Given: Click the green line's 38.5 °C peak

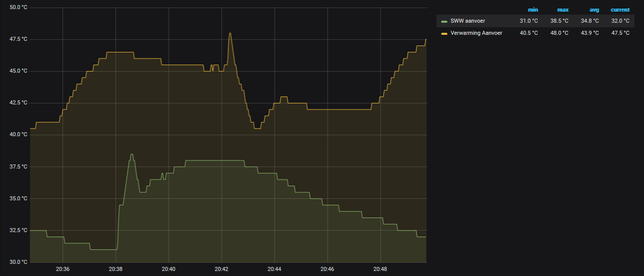Looking at the screenshot, I should pos(132,154).
